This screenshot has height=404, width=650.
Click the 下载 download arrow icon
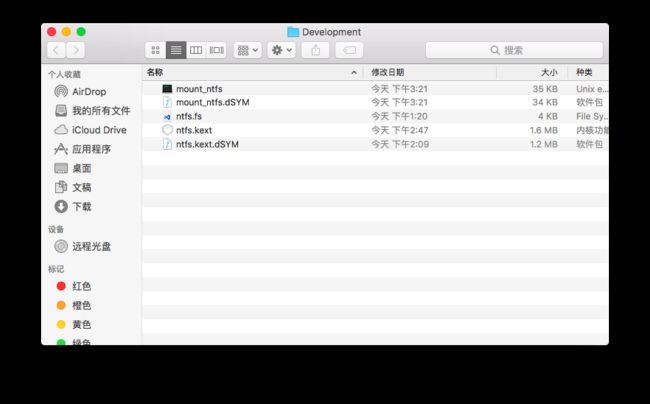(x=61, y=206)
